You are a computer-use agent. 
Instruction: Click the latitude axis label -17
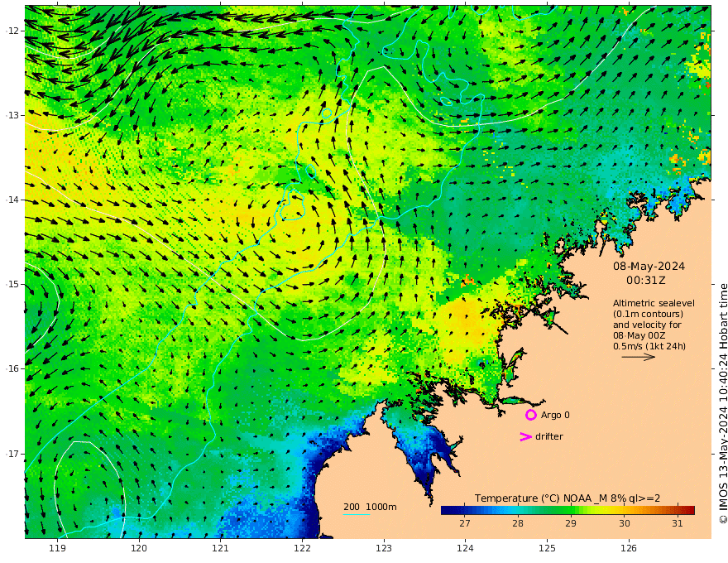pos(12,454)
